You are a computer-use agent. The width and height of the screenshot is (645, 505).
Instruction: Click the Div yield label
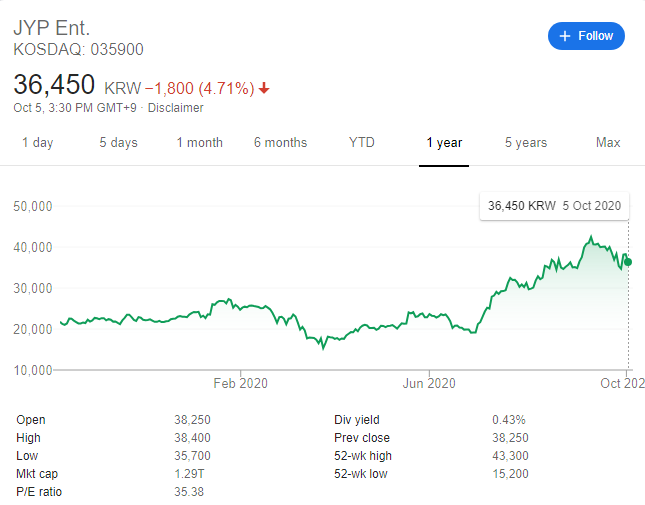click(357, 420)
